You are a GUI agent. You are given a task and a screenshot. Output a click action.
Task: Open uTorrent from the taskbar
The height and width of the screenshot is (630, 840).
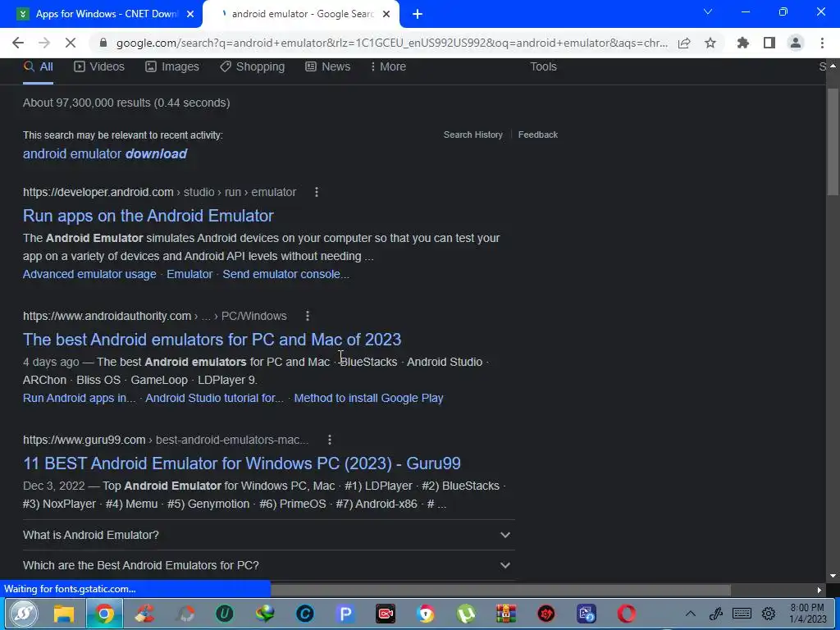click(x=466, y=614)
